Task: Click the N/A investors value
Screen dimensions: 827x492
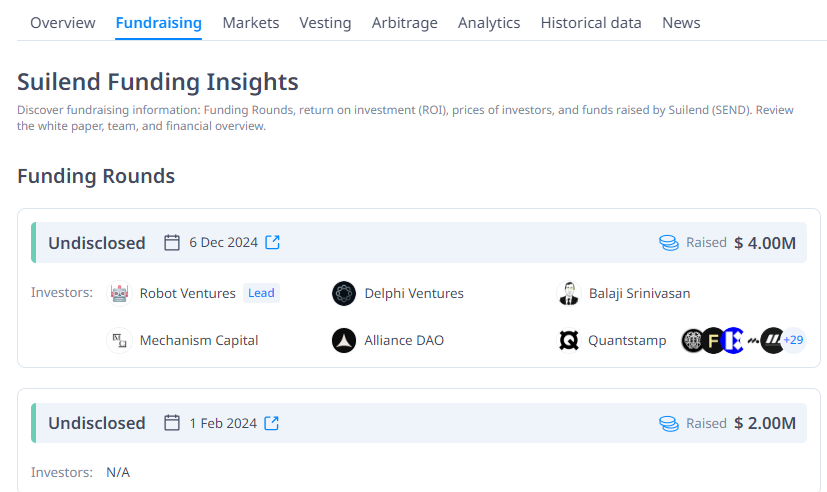Action: point(118,472)
